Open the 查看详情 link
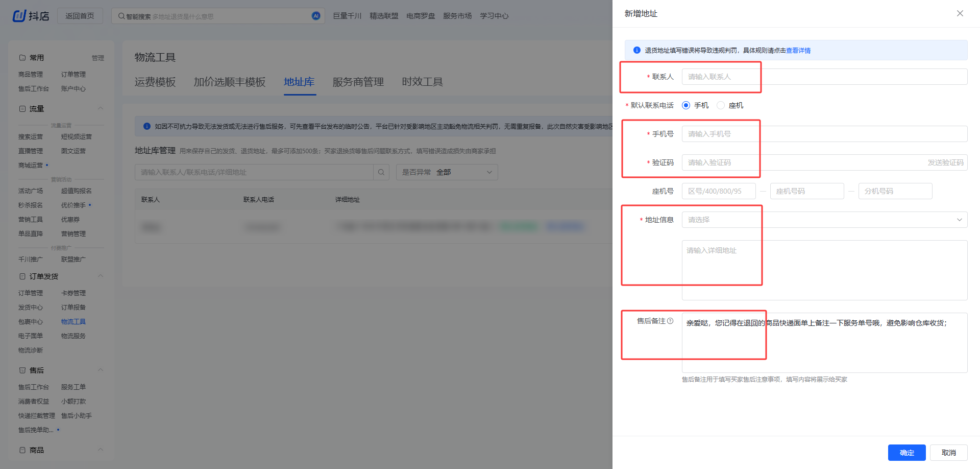The width and height of the screenshot is (980, 469). click(798, 51)
